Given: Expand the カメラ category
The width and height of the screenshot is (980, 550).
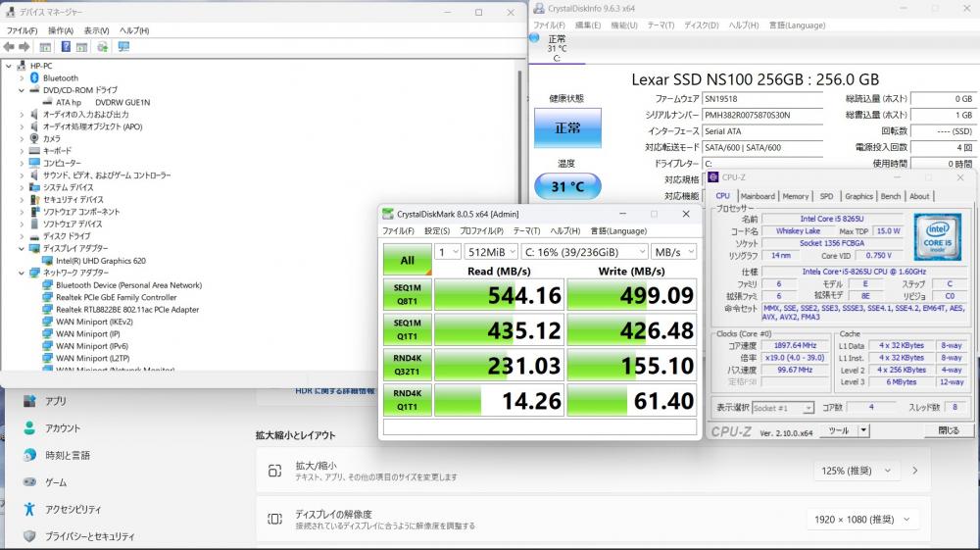Looking at the screenshot, I should point(22,139).
